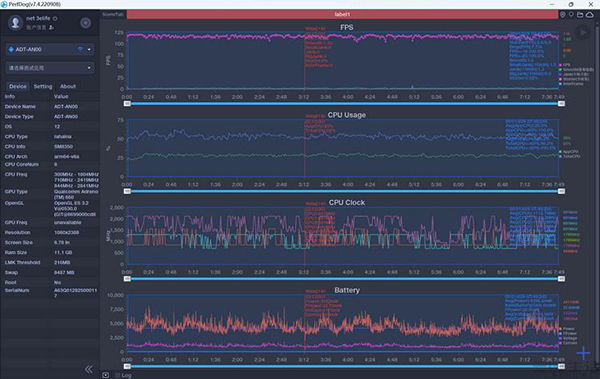Collapse the left panel with double-chevron arrow
The height and width of the screenshot is (379, 600).
[88, 369]
